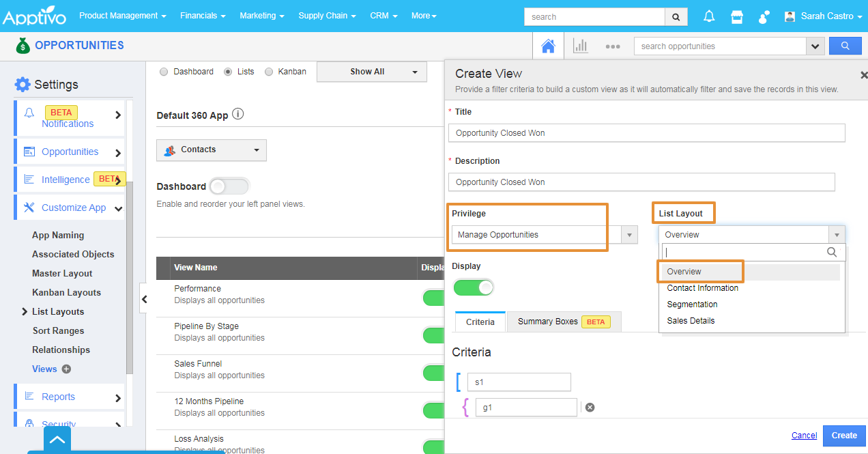This screenshot has height=454, width=868.
Task: Select the Kanban radio button
Action: click(269, 72)
